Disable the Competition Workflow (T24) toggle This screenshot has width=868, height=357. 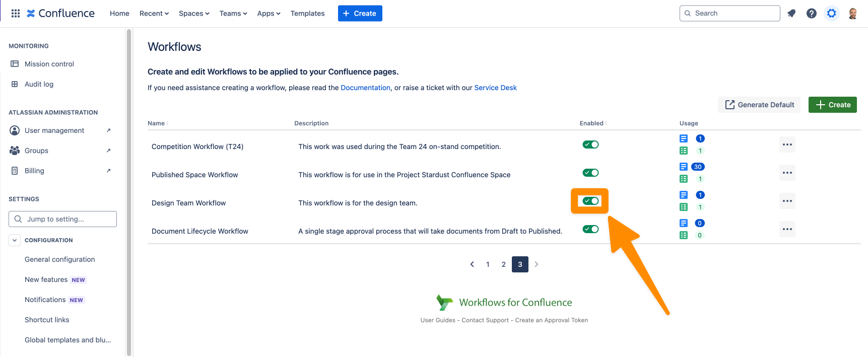pyautogui.click(x=590, y=145)
